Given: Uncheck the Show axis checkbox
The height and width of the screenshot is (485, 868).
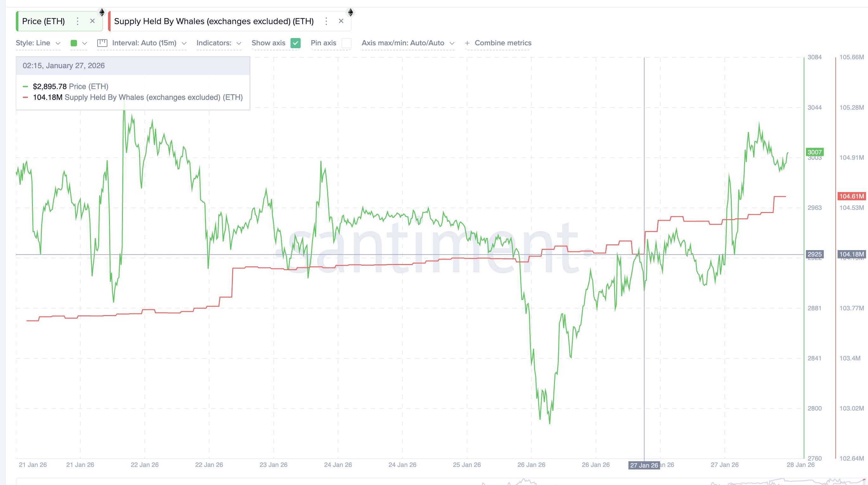Looking at the screenshot, I should [296, 43].
